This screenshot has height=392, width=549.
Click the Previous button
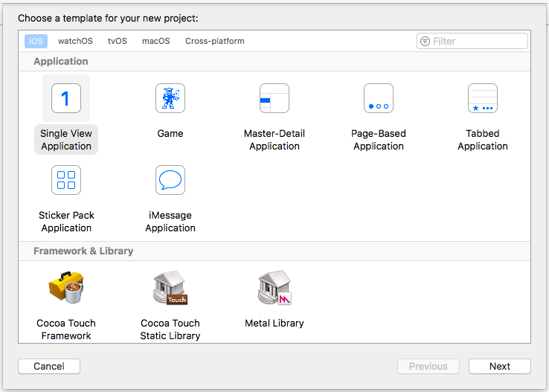coord(428,366)
